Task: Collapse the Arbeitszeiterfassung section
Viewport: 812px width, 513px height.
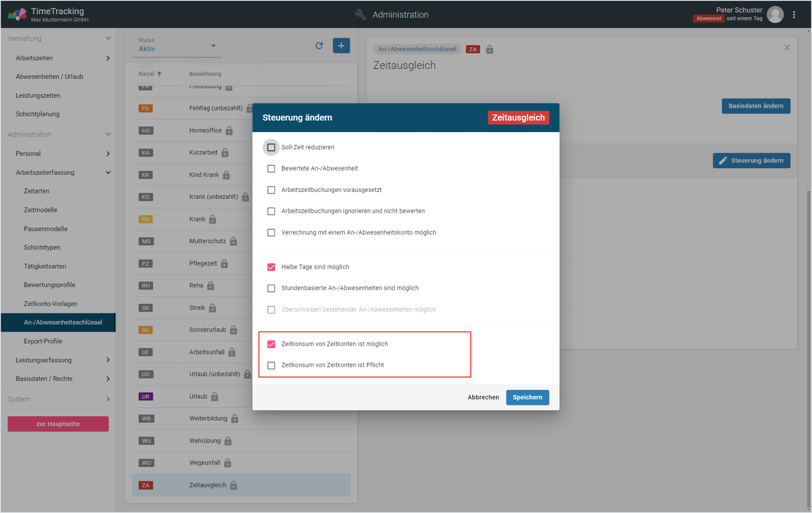Action: pyautogui.click(x=108, y=172)
